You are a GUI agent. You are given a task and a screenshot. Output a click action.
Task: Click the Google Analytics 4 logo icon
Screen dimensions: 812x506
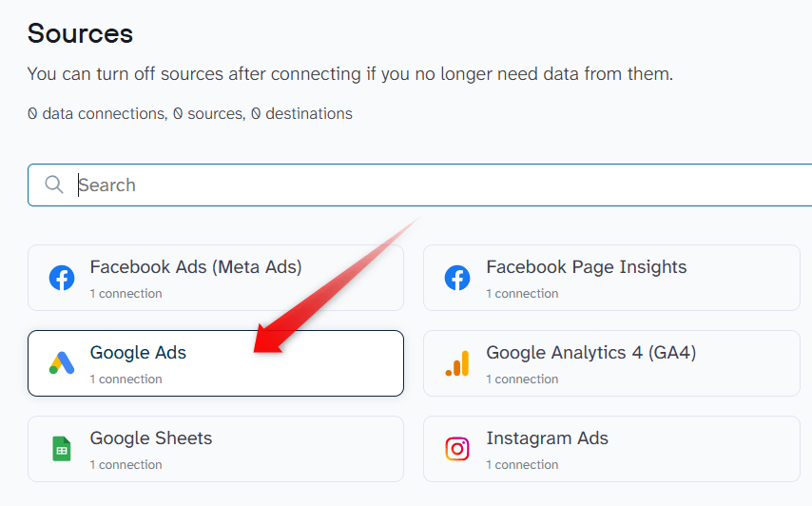tap(457, 363)
